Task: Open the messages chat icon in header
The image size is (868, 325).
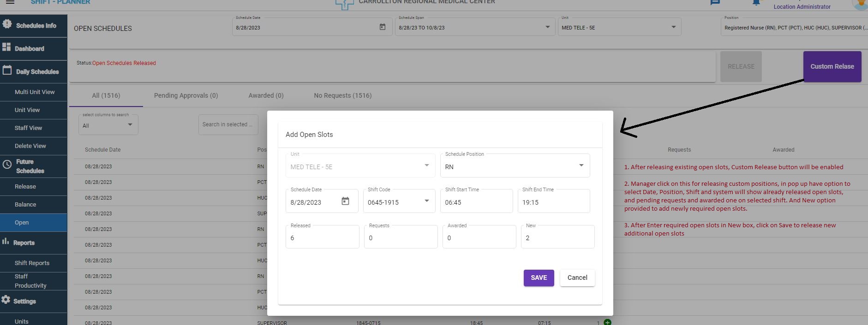Action: point(715,2)
